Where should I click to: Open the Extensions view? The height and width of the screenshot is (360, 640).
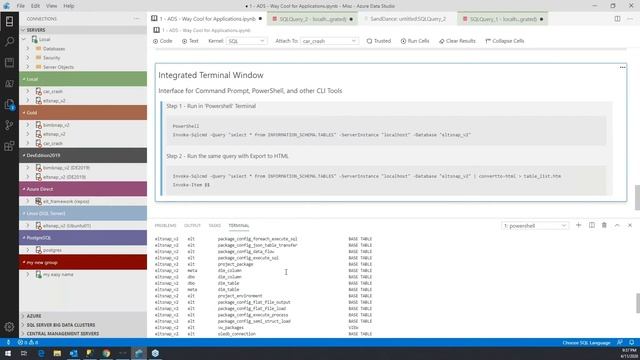9,146
